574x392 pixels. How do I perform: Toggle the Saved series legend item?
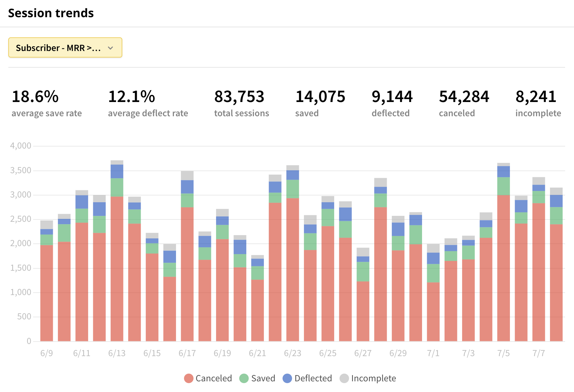tap(263, 378)
